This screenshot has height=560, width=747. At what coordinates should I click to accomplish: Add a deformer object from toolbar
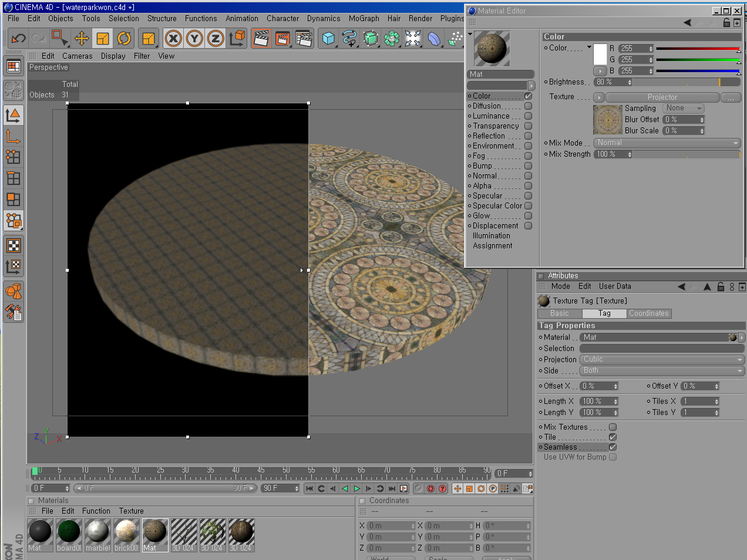tap(434, 39)
